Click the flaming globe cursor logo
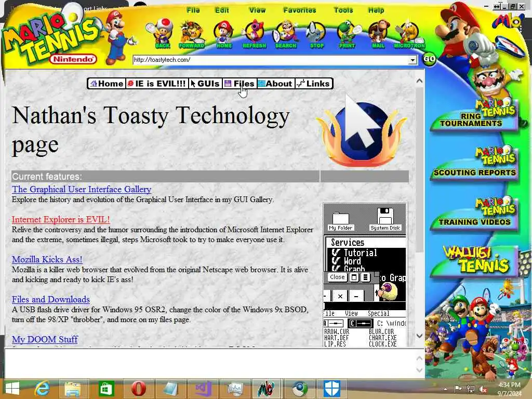 click(x=362, y=131)
